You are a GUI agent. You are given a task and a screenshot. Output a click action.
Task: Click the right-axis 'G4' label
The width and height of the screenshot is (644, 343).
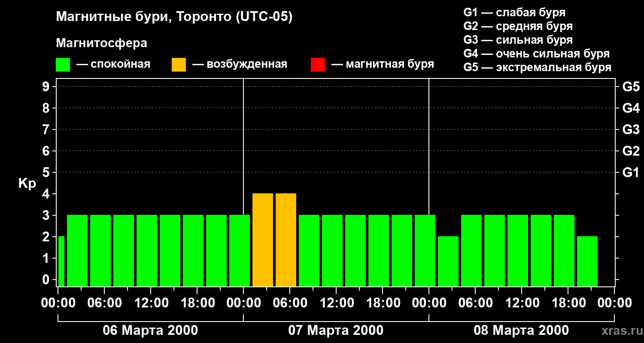(631, 108)
